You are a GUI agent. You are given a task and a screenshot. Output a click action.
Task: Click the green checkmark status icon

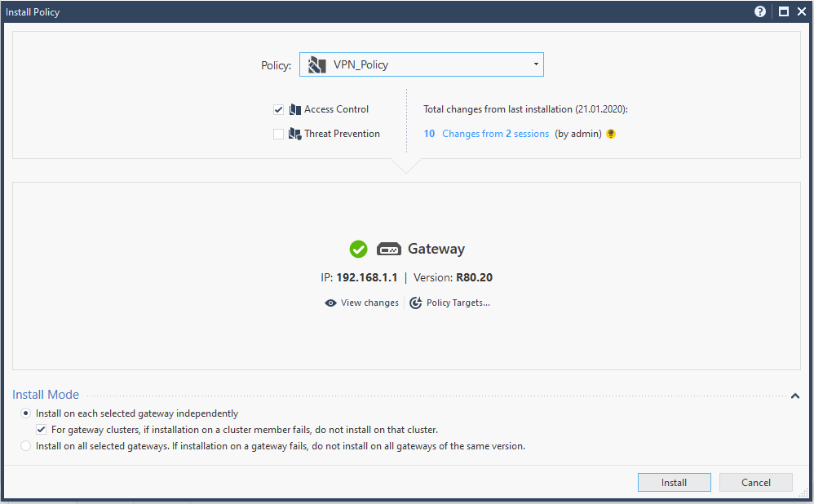point(358,250)
